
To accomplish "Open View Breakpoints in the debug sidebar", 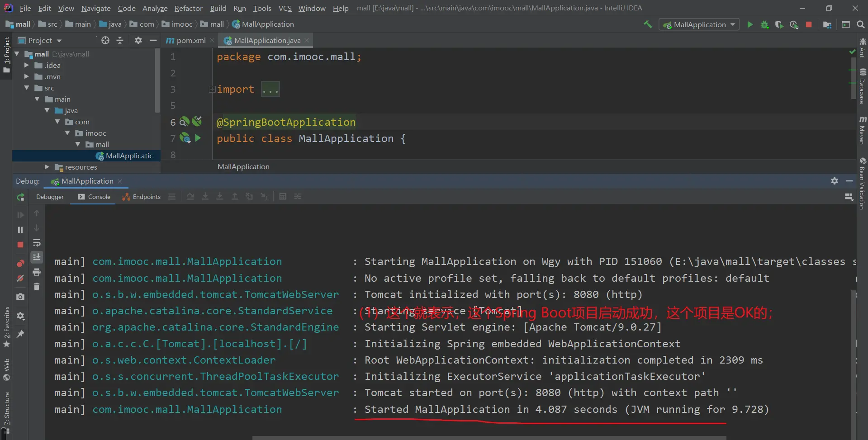I will (20, 263).
